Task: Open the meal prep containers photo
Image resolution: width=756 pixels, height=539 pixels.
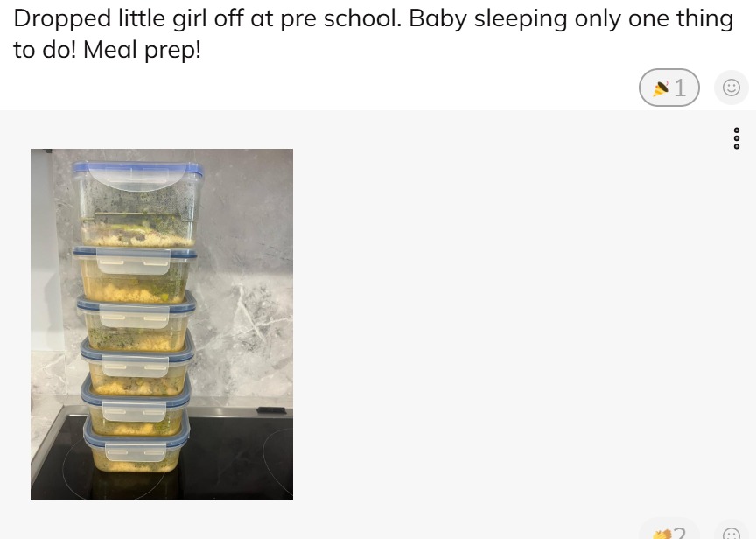Action: [x=162, y=324]
